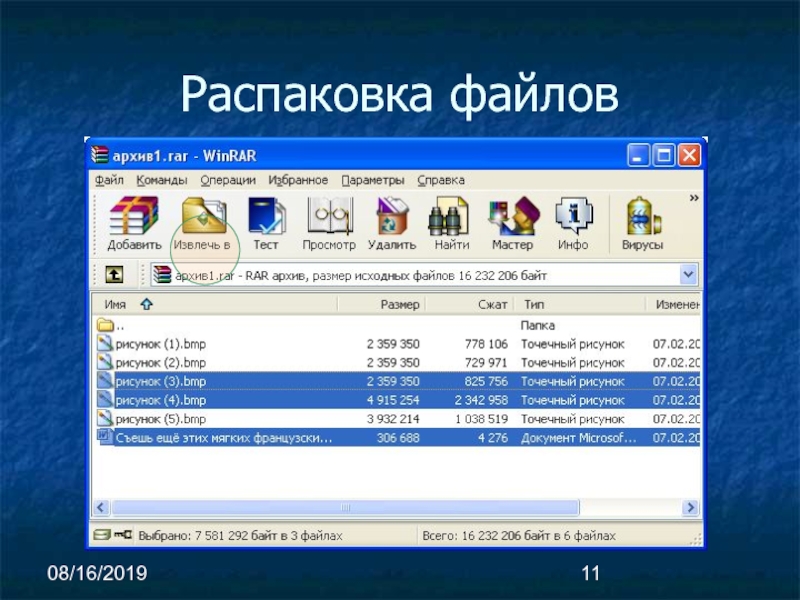Open the Найти (Find) binoculars tool
Screen dimensions: 800x600
[x=451, y=223]
